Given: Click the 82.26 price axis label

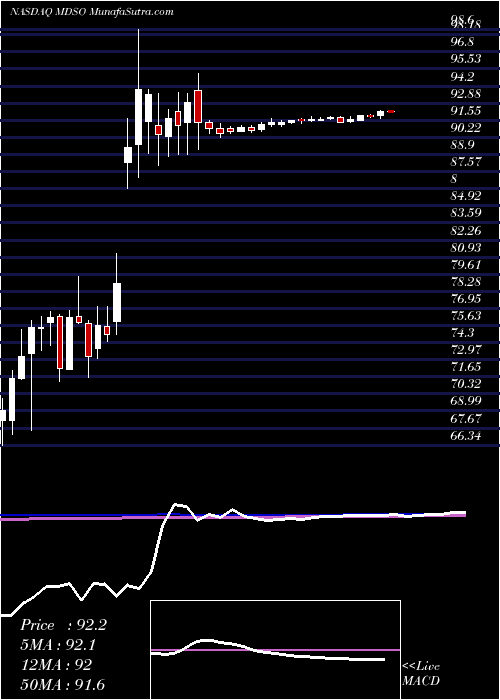Looking at the screenshot, I should pyautogui.click(x=466, y=230).
